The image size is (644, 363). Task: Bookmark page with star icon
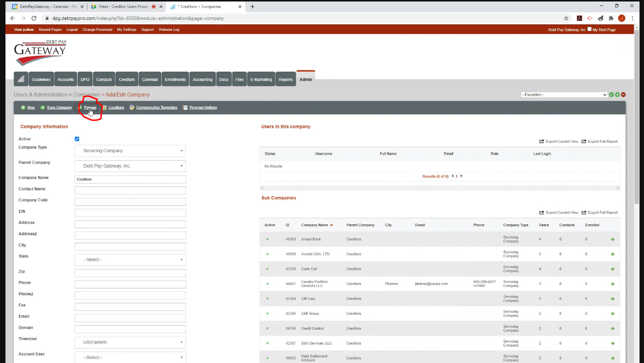[566, 18]
